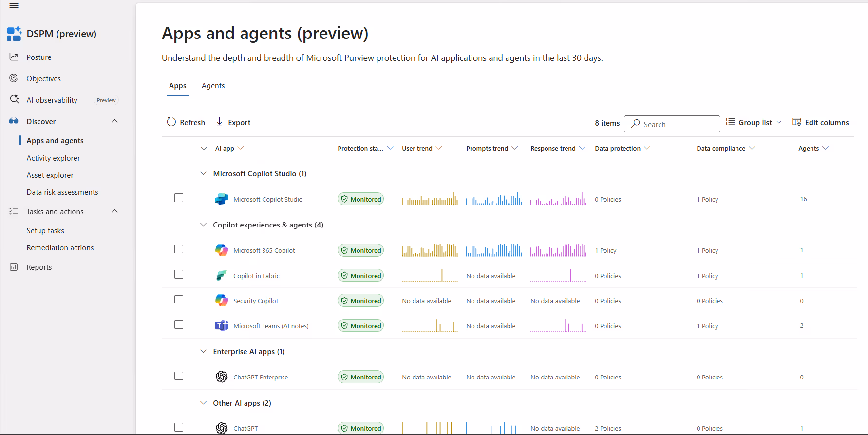Screen dimensions: 868x435
Task: Click Monitored badge for Copilot in Fabric
Action: pos(360,276)
